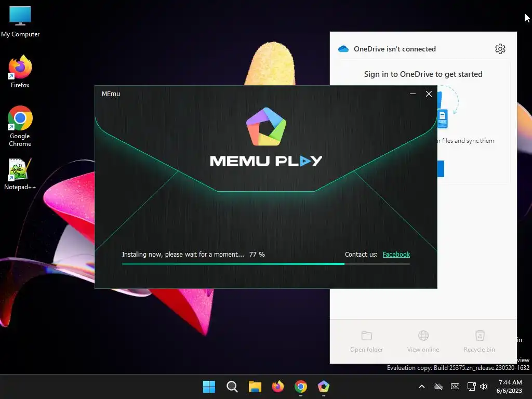Open the Facebook contact link
Screen dimensions: 532x399
(396, 255)
